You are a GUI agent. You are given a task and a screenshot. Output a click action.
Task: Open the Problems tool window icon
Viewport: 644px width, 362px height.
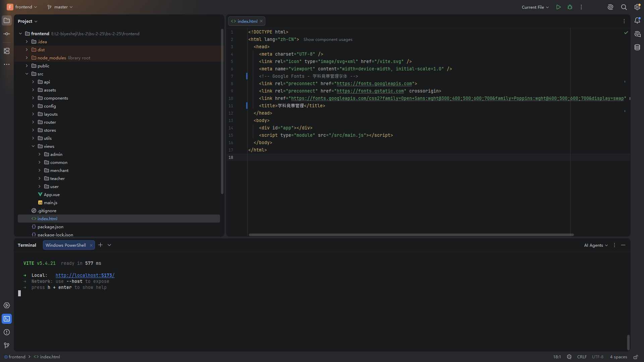pyautogui.click(x=7, y=332)
